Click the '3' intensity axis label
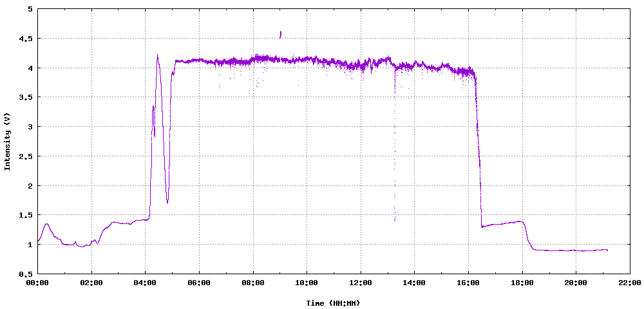644x309 pixels. tap(30, 127)
